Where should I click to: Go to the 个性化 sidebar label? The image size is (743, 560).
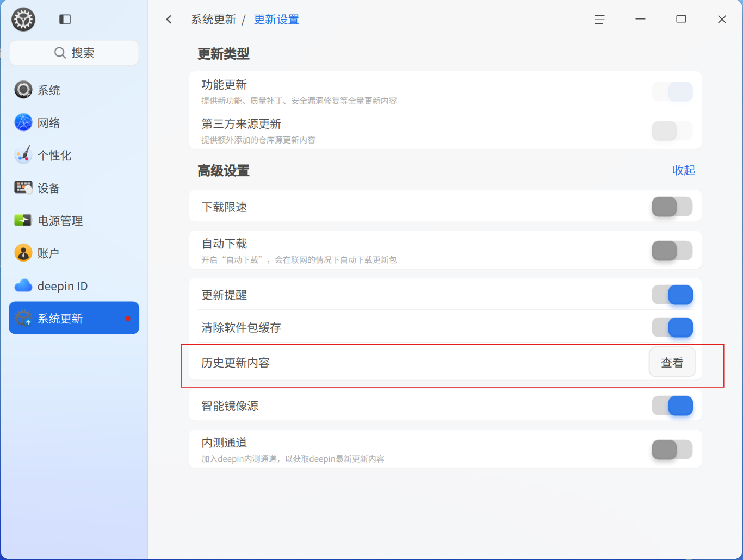54,155
